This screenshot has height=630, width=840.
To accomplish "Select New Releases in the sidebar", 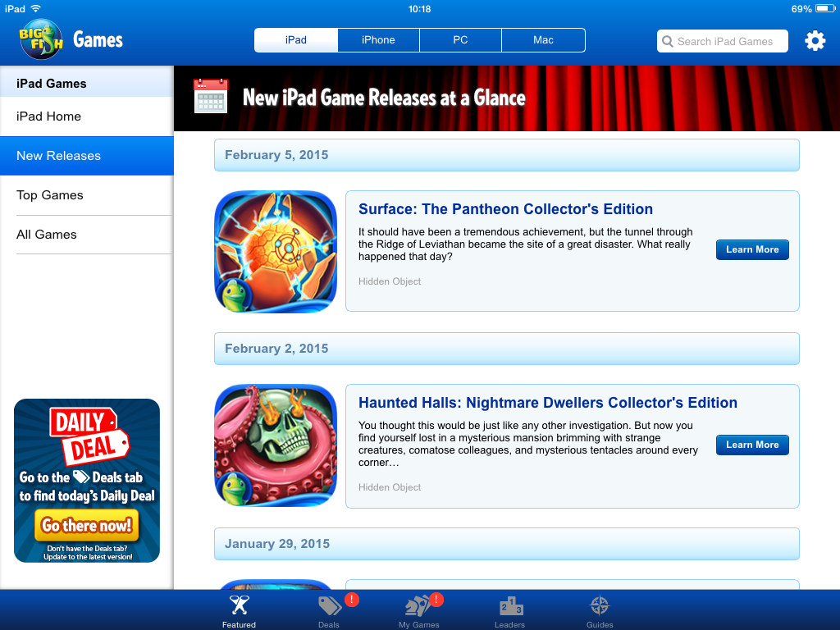I will click(x=87, y=156).
